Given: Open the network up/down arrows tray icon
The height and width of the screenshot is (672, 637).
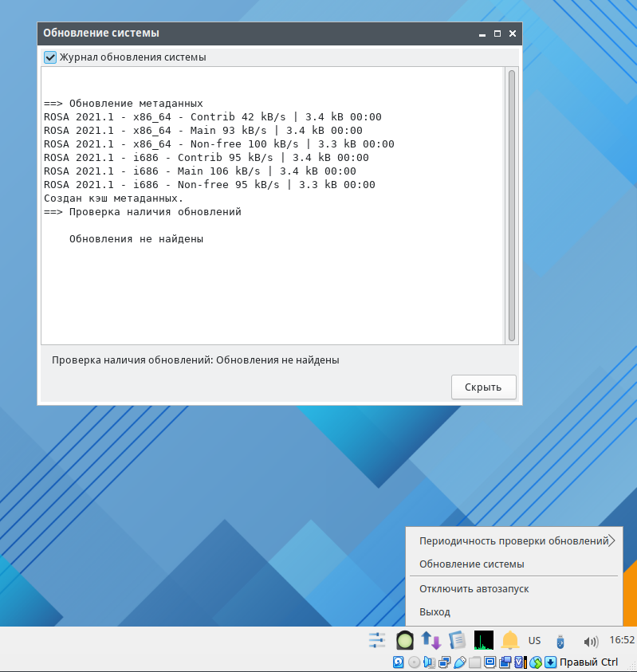Looking at the screenshot, I should point(431,640).
